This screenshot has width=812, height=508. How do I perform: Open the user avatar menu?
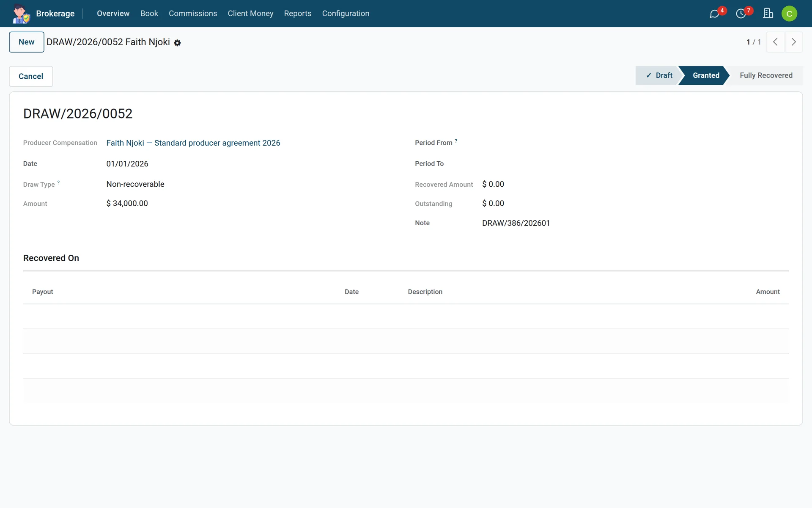pyautogui.click(x=789, y=14)
